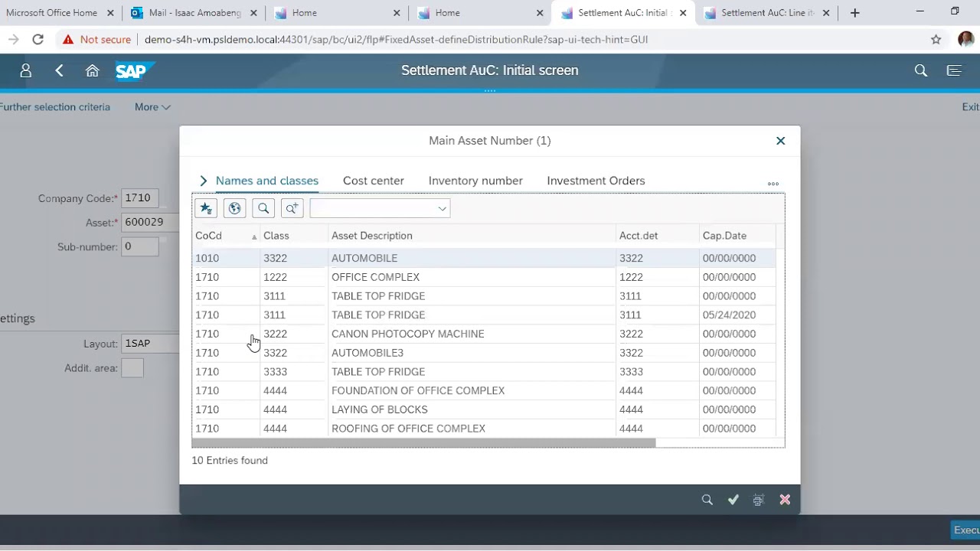The height and width of the screenshot is (551, 980).
Task: Reload the page in the browser
Action: click(38, 40)
